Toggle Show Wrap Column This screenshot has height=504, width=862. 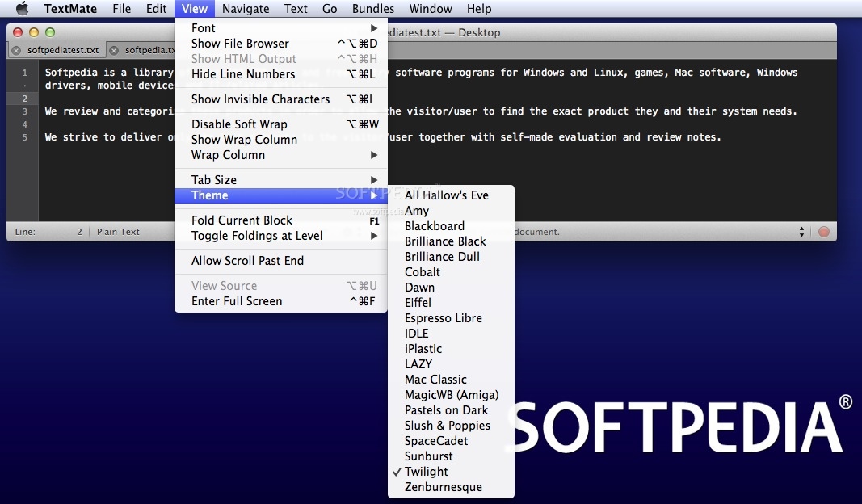tap(281, 140)
